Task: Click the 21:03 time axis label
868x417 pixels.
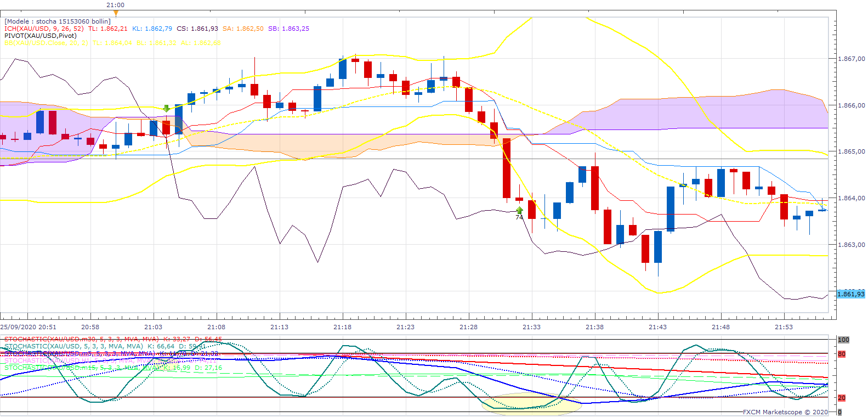Action: coord(153,327)
